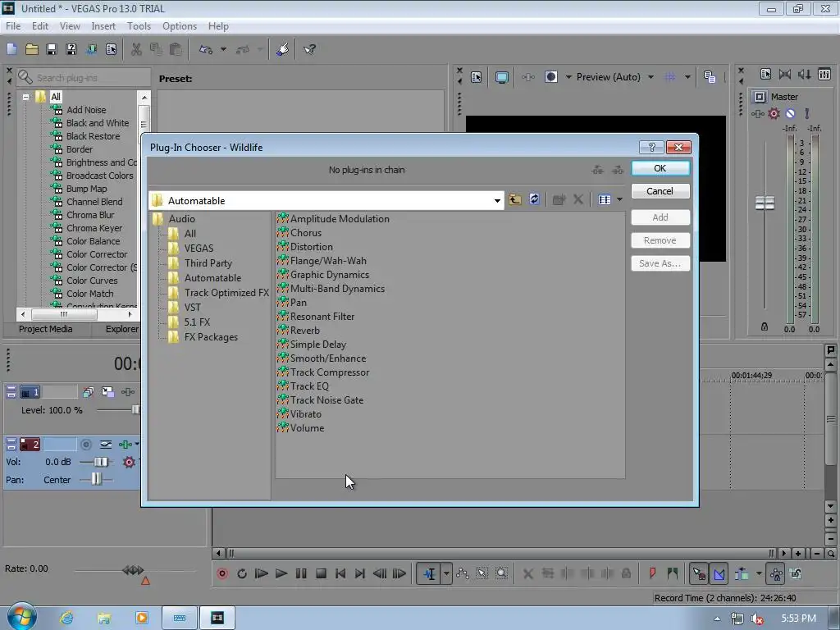Toggle Ignore Event Grouping
Image resolution: width=840 pixels, height=630 pixels.
796,573
